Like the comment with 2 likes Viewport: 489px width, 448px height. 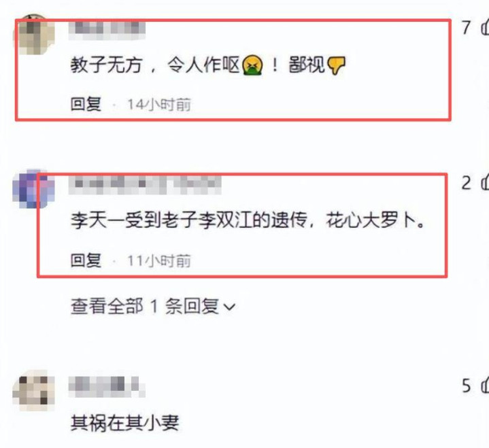[485, 183]
